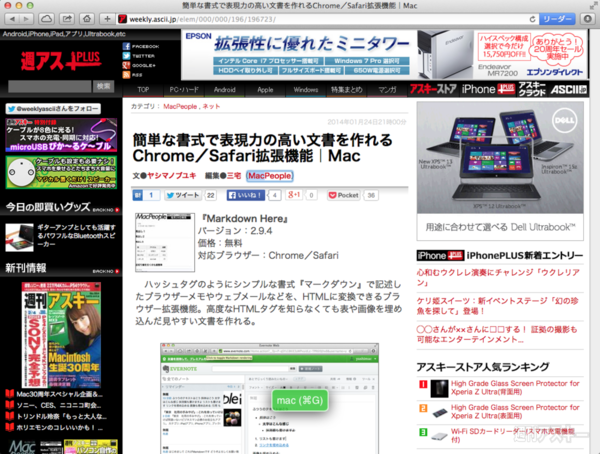The image size is (600, 454).
Task: Save the article with the Pocket button
Action: [344, 195]
